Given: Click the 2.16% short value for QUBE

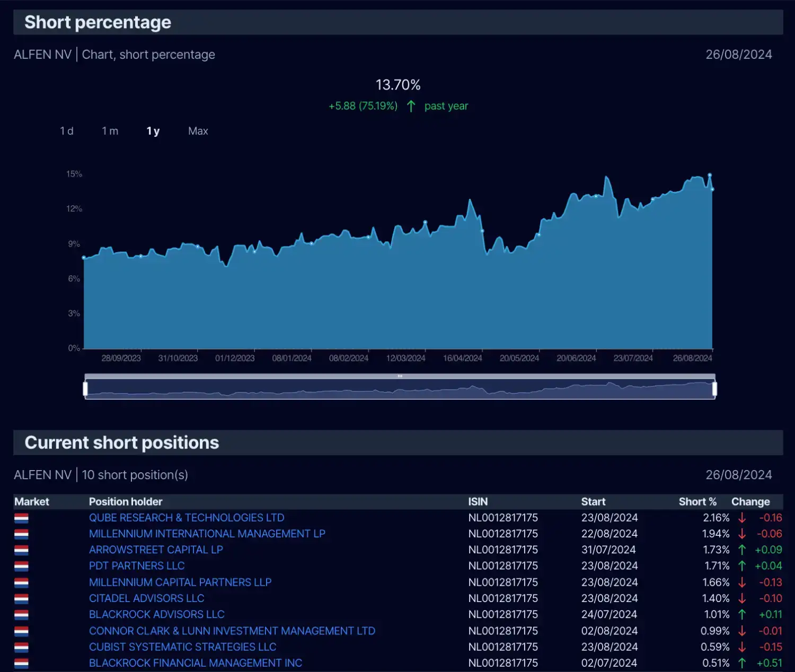Looking at the screenshot, I should point(716,518).
